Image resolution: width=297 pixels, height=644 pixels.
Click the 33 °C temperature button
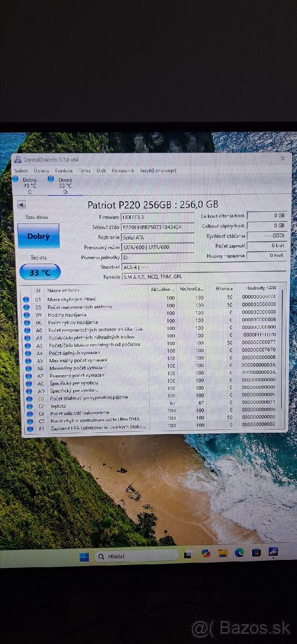coord(39,272)
